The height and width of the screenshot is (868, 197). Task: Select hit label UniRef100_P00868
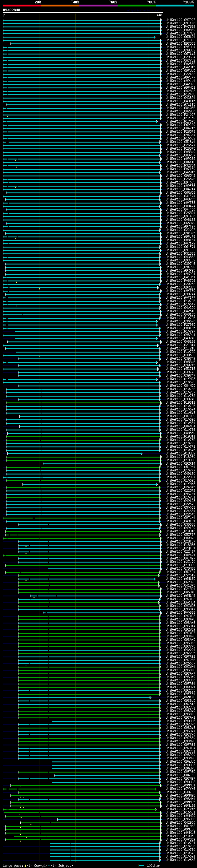(x=180, y=612)
